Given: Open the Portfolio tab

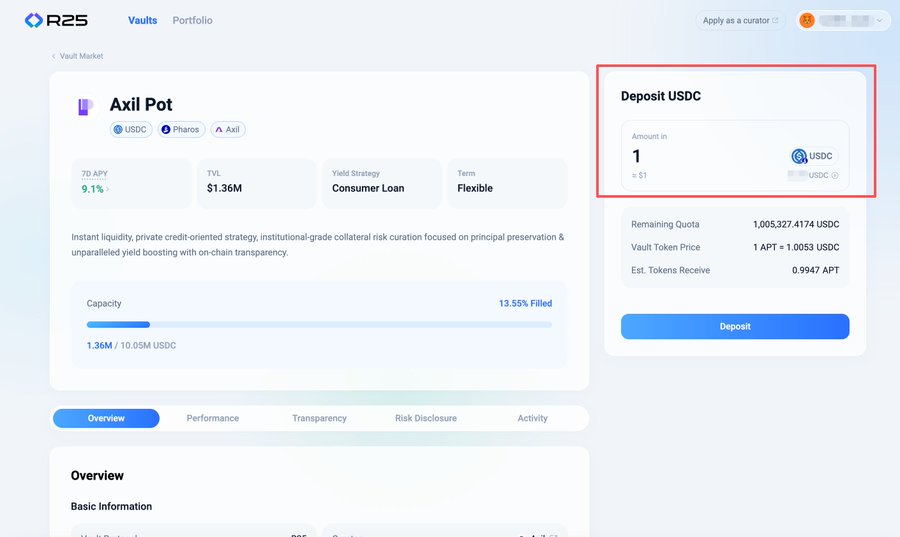Looking at the screenshot, I should click(192, 20).
